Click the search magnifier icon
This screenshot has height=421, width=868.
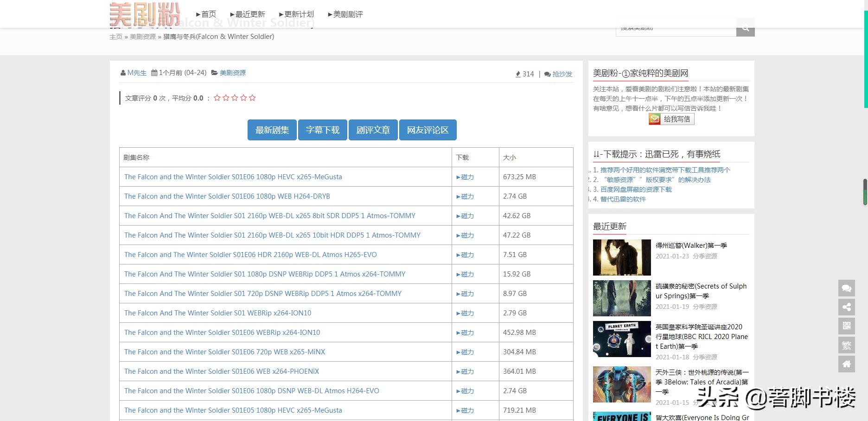pyautogui.click(x=745, y=27)
